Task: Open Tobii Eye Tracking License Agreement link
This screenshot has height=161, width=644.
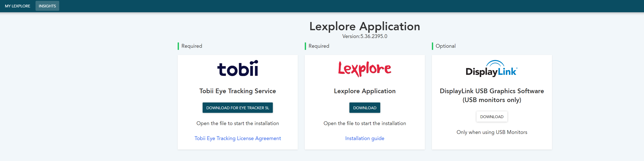Action: click(238, 138)
